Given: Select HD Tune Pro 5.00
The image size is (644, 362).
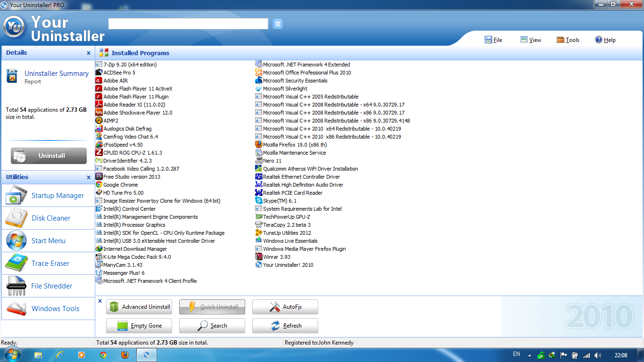Looking at the screenshot, I should [119, 193].
